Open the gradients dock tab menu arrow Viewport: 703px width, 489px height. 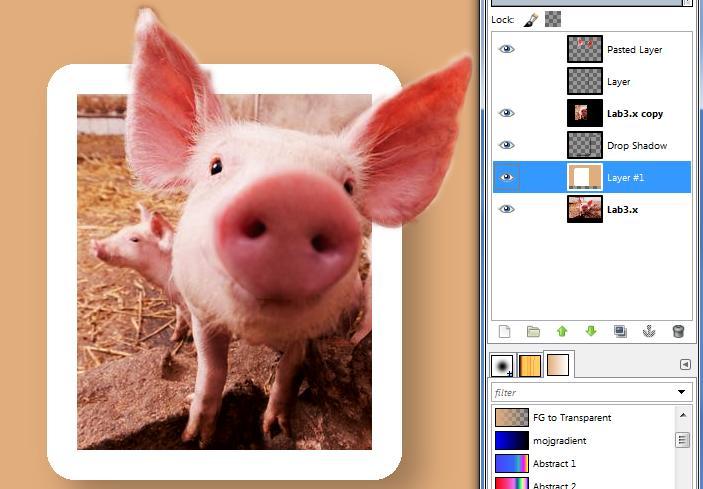pyautogui.click(x=685, y=364)
